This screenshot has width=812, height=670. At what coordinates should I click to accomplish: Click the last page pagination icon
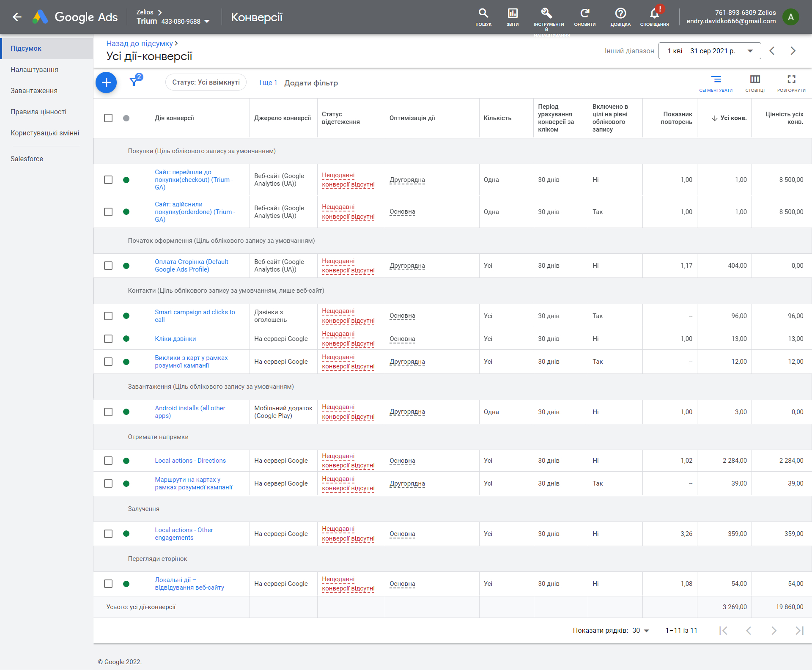[x=799, y=630]
